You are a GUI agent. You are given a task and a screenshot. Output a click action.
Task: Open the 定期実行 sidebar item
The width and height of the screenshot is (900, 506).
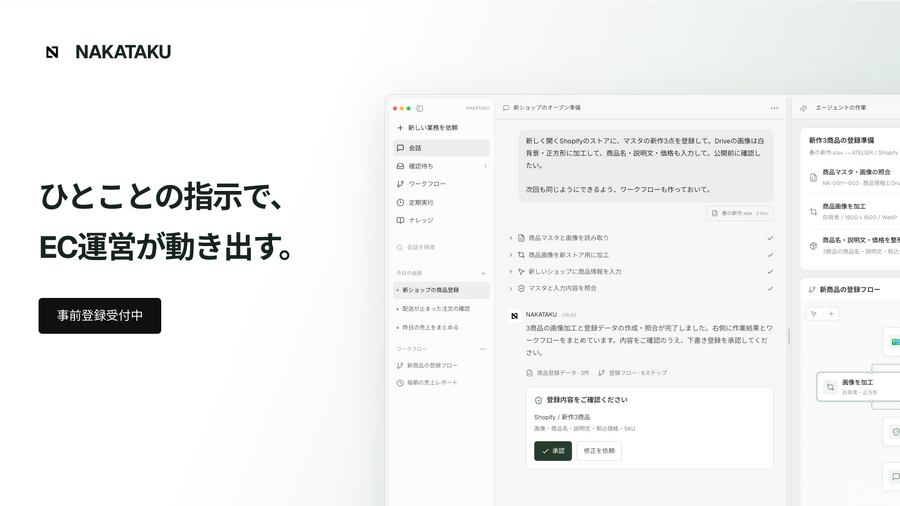click(441, 203)
